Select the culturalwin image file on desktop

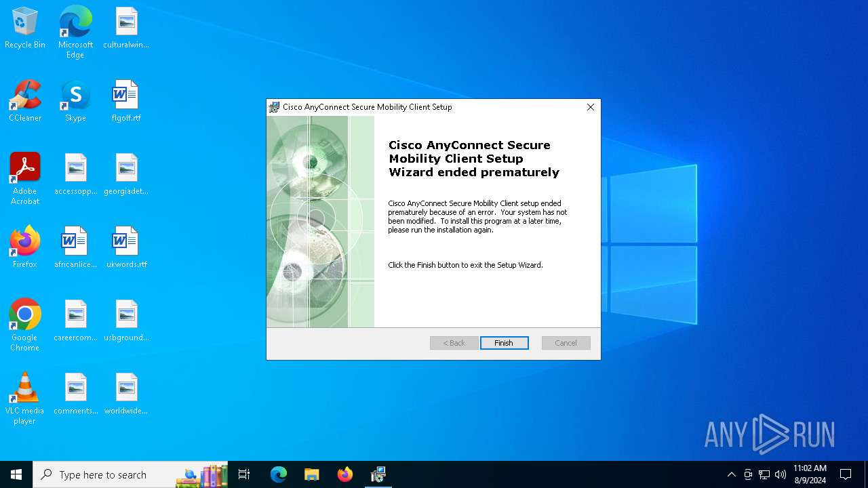tap(126, 28)
